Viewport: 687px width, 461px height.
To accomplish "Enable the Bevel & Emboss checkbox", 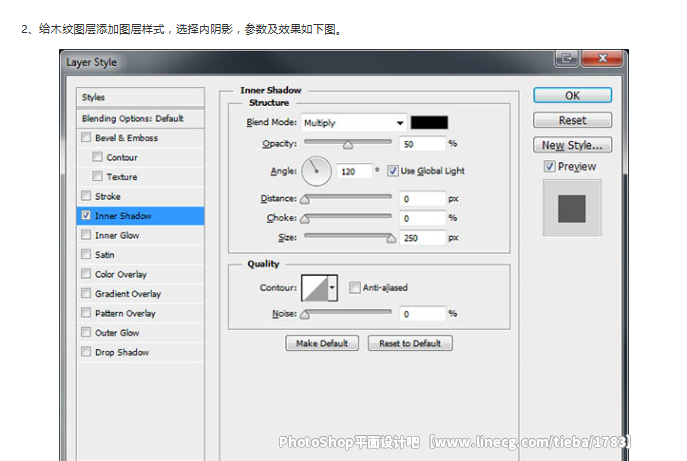I will coord(86,138).
